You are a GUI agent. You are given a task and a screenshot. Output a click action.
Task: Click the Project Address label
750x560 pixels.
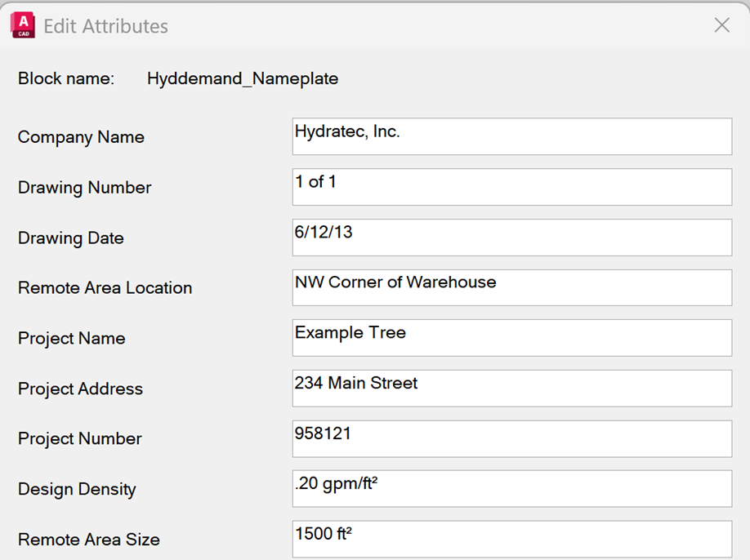[78, 389]
